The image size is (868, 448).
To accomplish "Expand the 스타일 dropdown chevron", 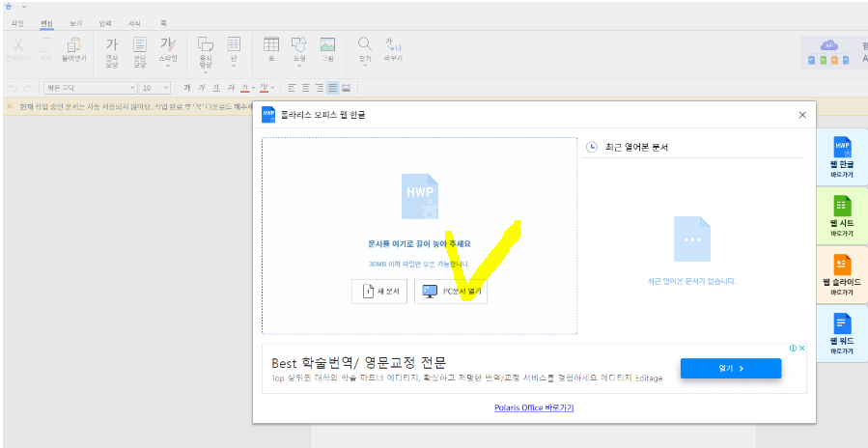I will click(x=168, y=66).
